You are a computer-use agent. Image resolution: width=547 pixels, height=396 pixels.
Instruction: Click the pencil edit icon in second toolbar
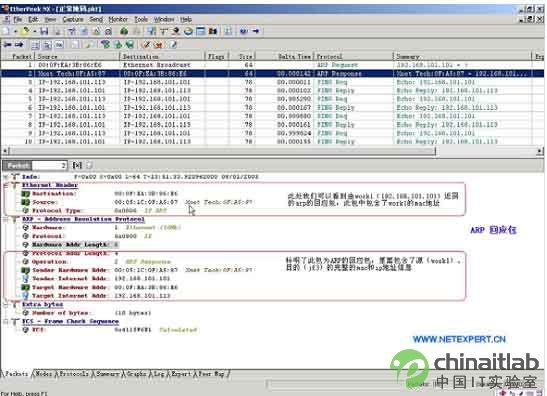(x=147, y=44)
